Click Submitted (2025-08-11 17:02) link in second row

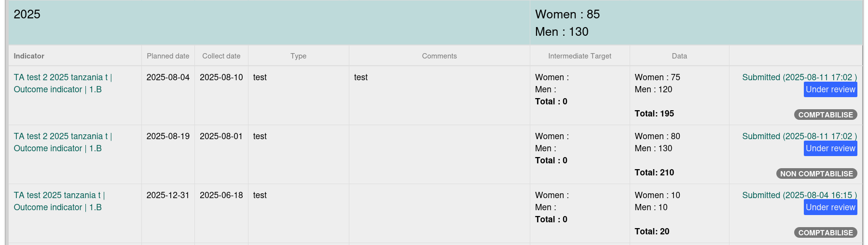click(x=799, y=136)
